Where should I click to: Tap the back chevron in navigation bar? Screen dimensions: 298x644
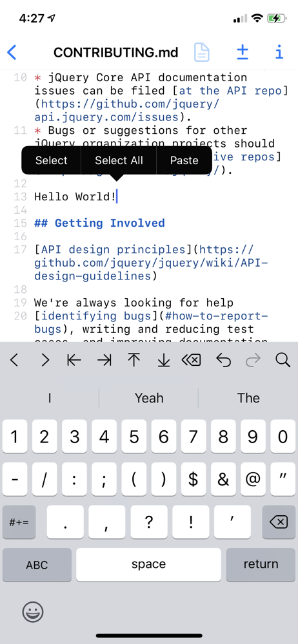point(12,52)
